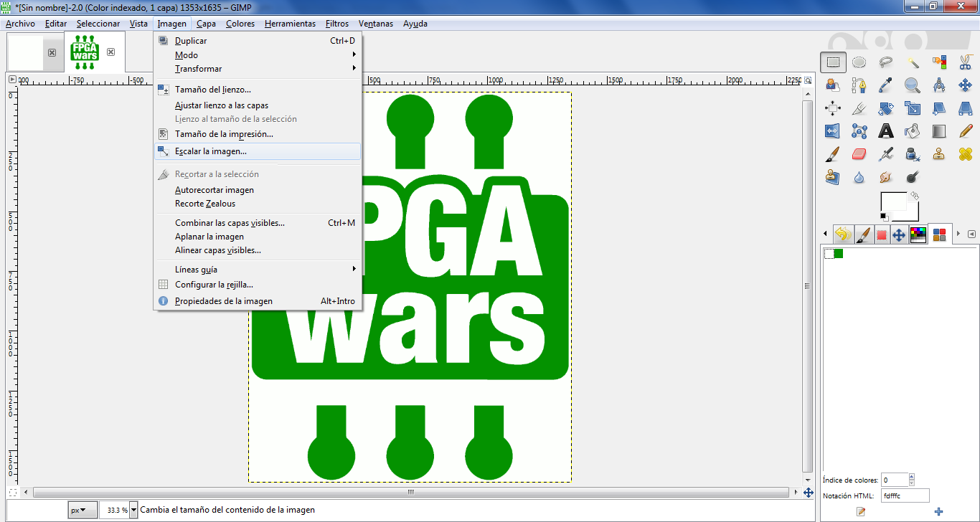980x522 pixels.
Task: Select the Blur/Sharpen droplet tool
Action: [859, 177]
